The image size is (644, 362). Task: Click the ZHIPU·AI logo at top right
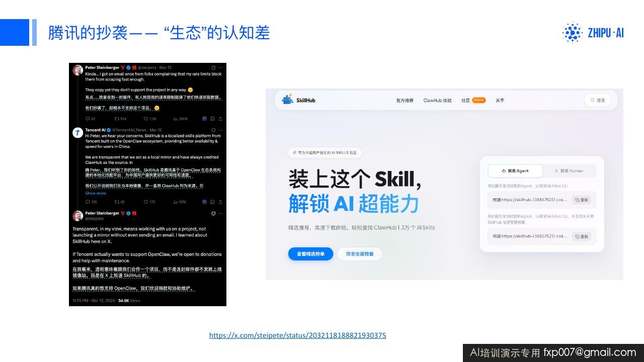point(593,33)
